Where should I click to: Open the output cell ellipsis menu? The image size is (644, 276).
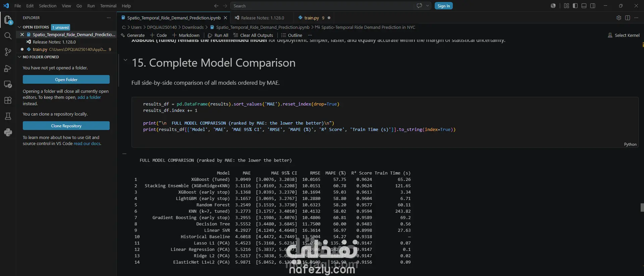(124, 154)
